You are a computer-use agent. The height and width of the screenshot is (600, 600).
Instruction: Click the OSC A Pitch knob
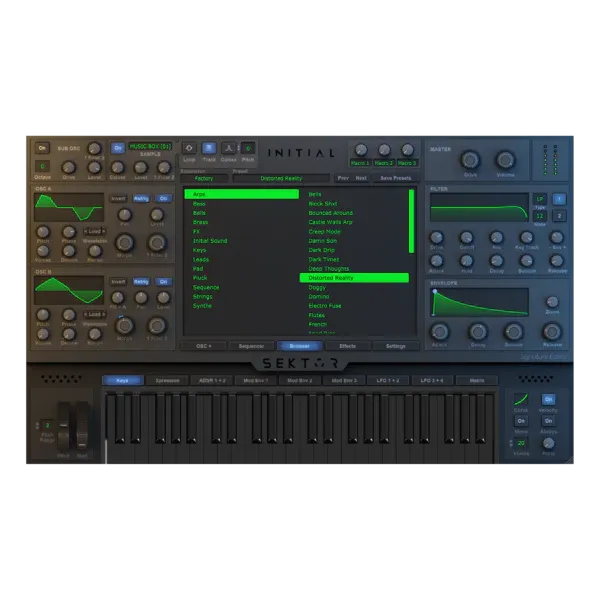pos(43,232)
